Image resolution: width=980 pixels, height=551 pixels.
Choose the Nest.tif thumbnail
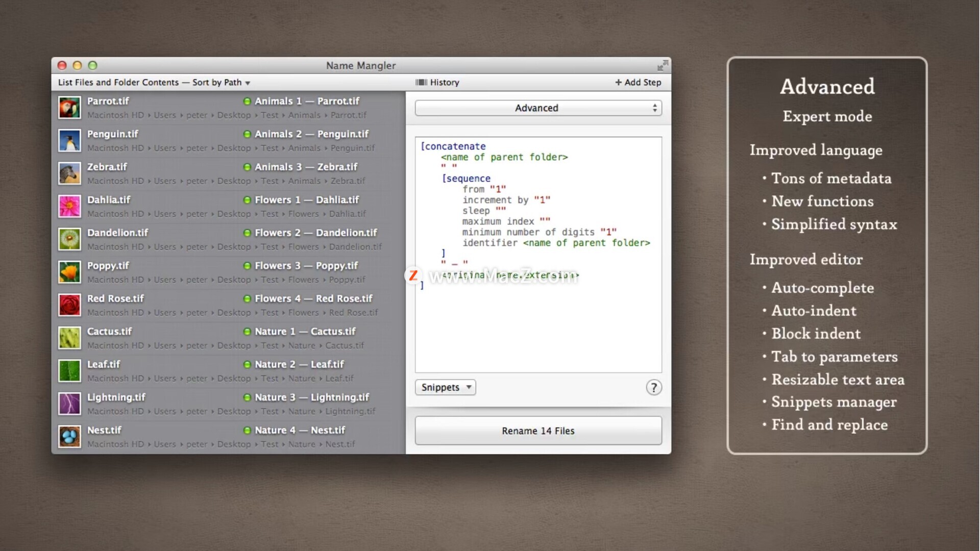[69, 437]
